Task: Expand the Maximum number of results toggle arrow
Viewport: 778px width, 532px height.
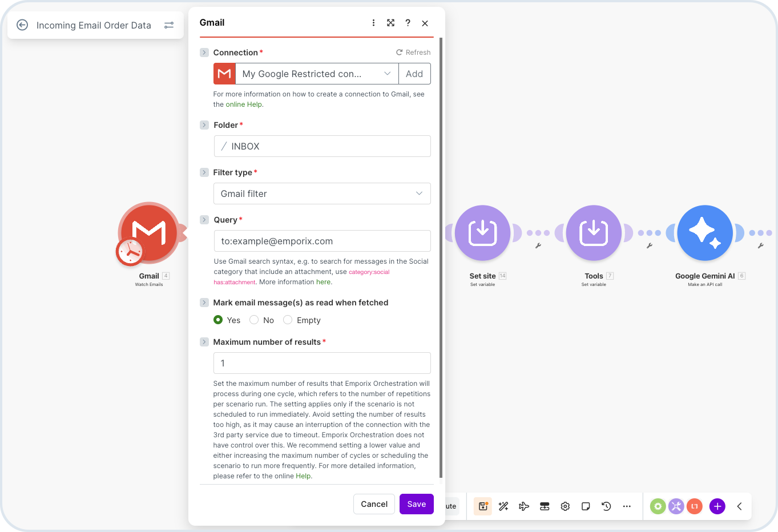Action: pyautogui.click(x=204, y=342)
